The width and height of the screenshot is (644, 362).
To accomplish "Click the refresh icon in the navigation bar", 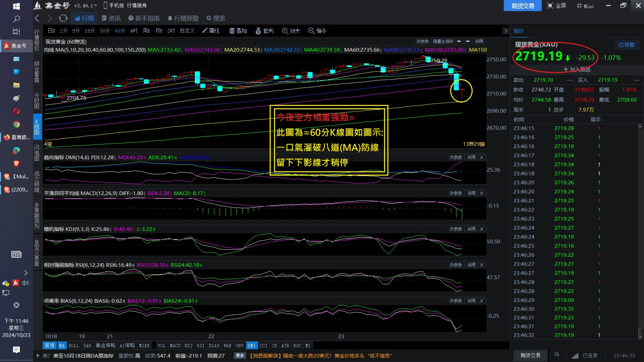I will (63, 18).
